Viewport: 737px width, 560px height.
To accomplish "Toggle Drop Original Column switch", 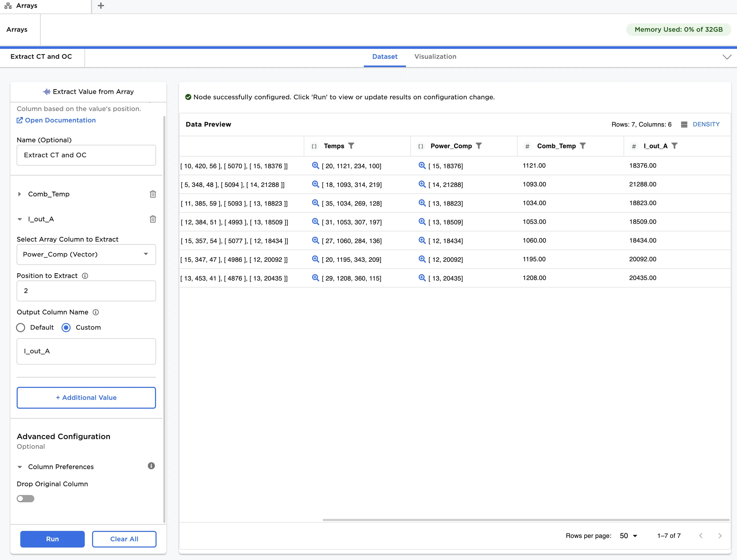I will (26, 499).
